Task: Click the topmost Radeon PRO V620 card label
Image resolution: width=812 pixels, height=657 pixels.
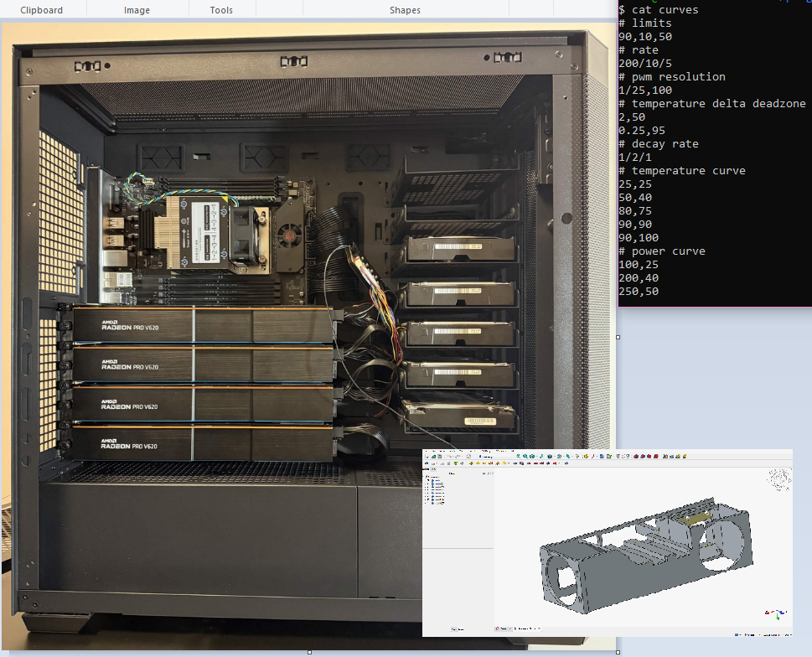Action: (x=130, y=325)
